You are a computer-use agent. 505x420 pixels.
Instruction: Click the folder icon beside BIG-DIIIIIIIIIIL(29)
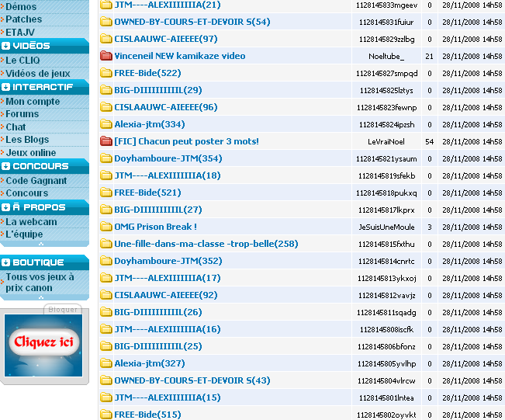point(106,90)
